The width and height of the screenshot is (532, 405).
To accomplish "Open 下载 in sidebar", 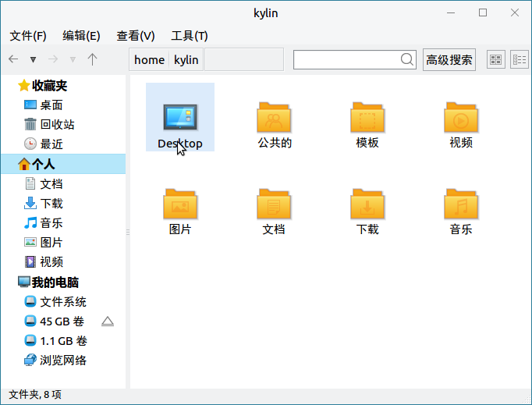I will (x=43, y=204).
